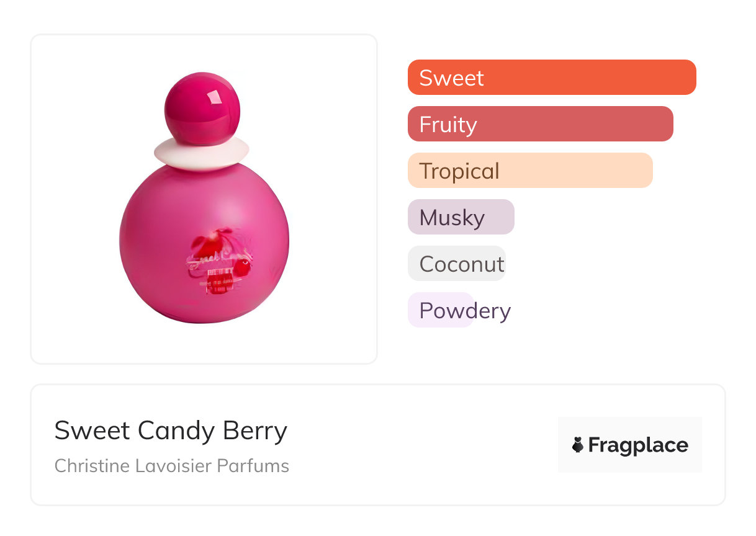Open Christine Lavoisier Parfums brand link
Screen dimensions: 756x536
[171, 466]
